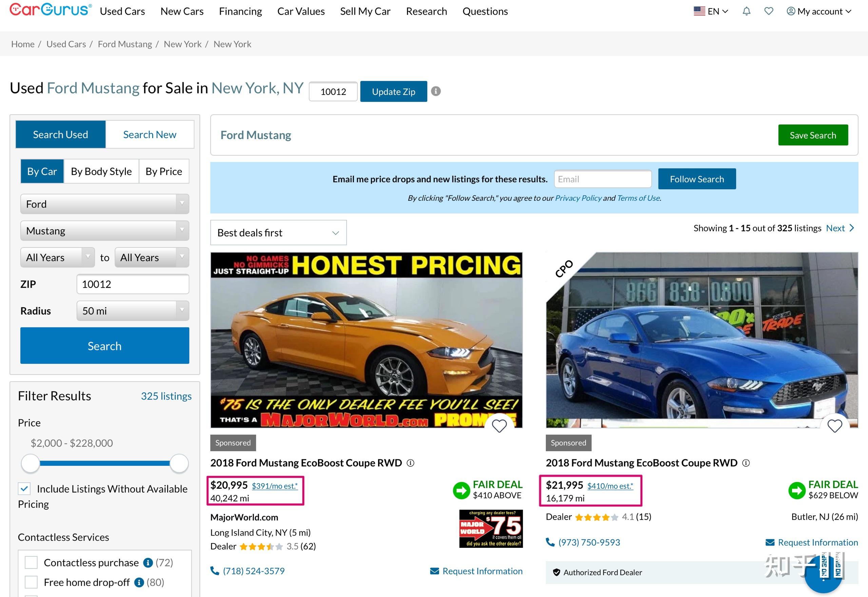
Task: Select the By Car tab
Action: [42, 171]
